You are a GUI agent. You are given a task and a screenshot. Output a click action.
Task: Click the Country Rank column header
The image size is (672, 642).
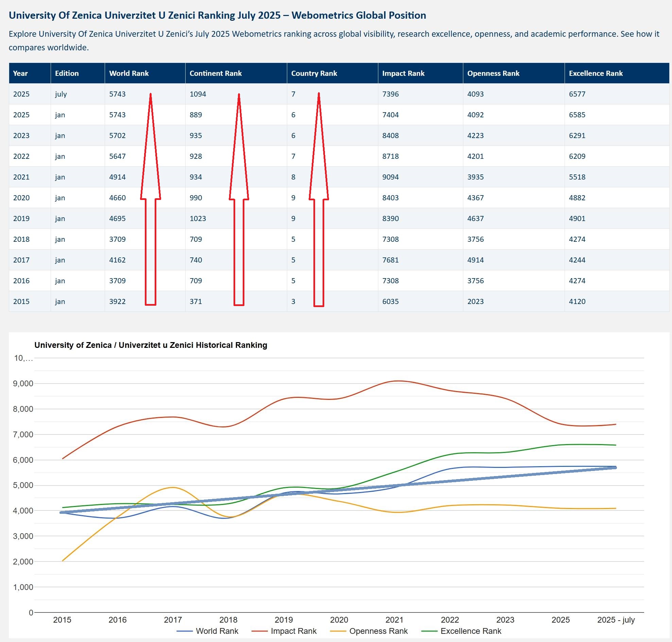pos(314,73)
